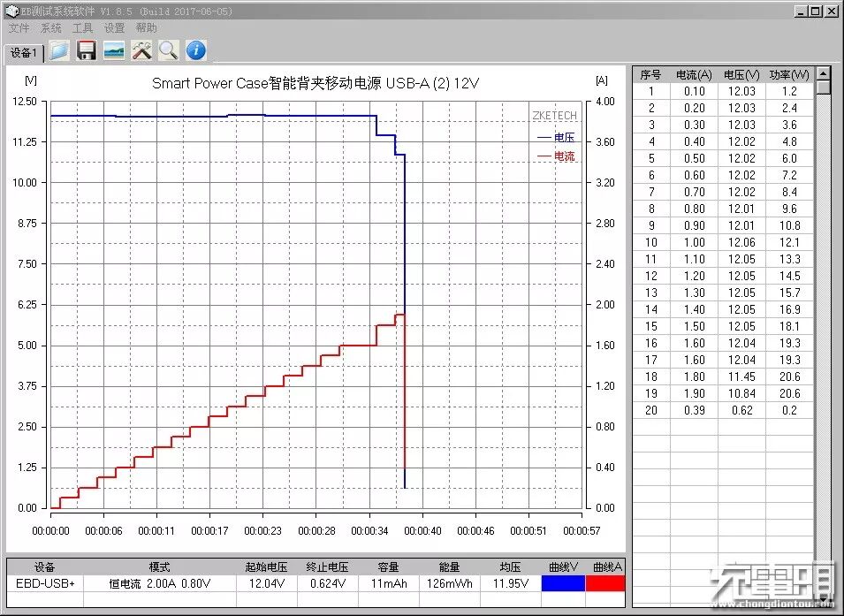
Task: Click voltage cell 10.84 in row 19
Action: (x=741, y=393)
